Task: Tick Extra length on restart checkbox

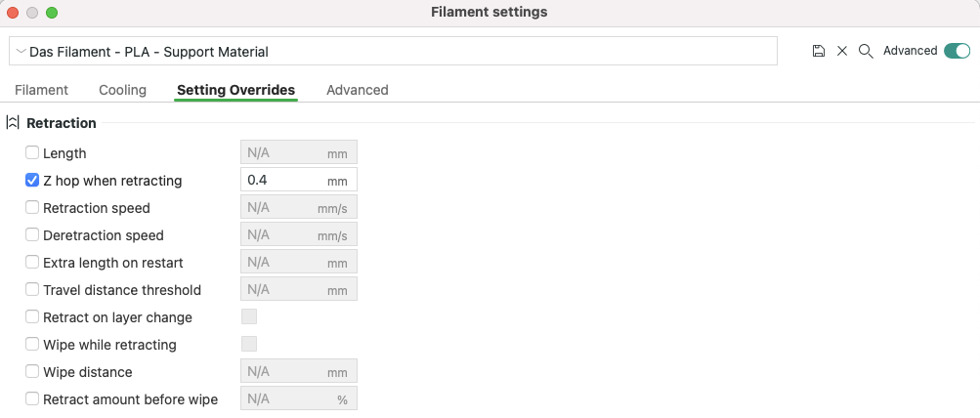Action: pos(32,262)
